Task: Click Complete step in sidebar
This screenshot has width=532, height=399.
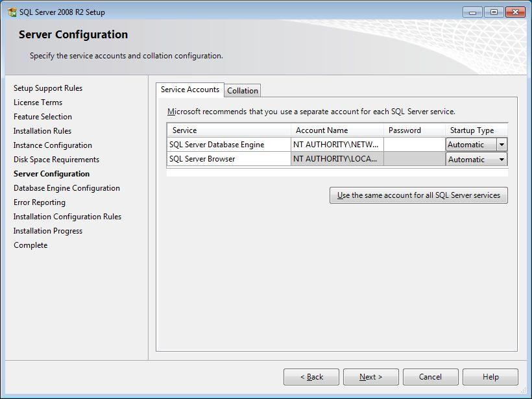Action: coord(30,245)
